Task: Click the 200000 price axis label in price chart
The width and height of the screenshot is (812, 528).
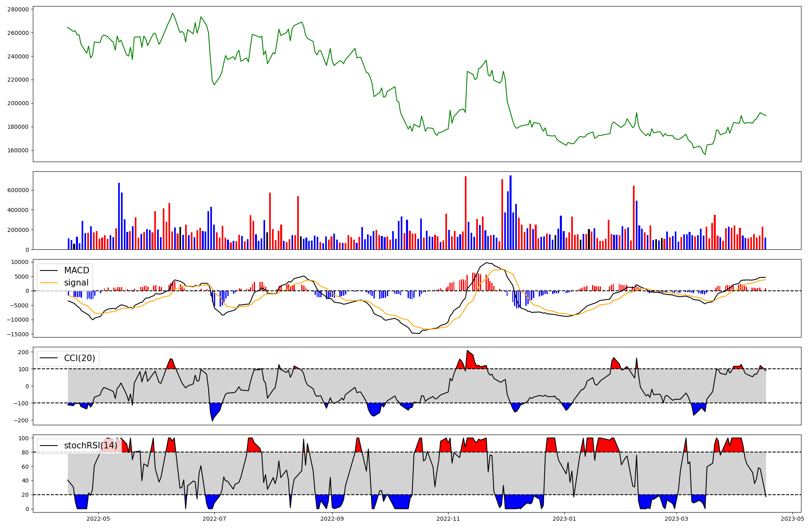Action: click(18, 104)
